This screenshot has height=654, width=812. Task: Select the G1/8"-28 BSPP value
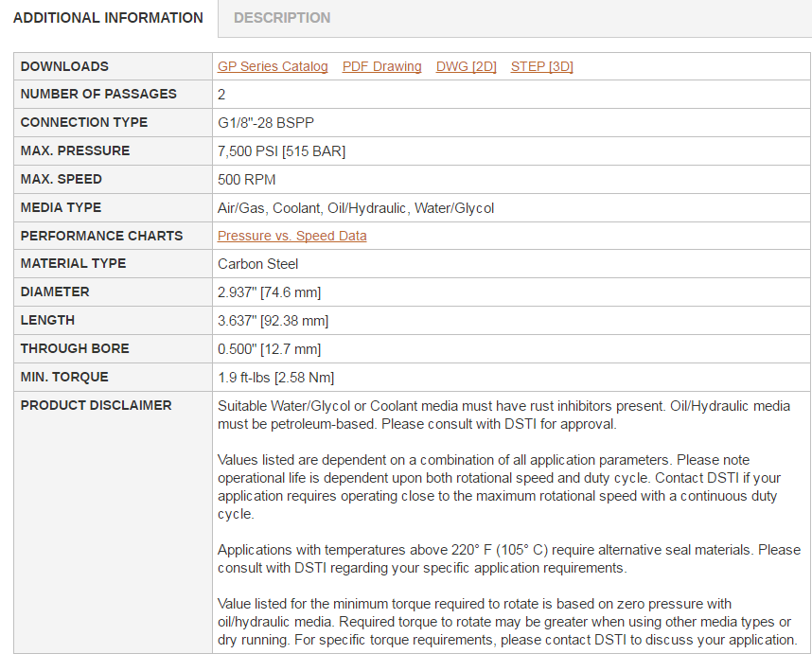tap(266, 123)
